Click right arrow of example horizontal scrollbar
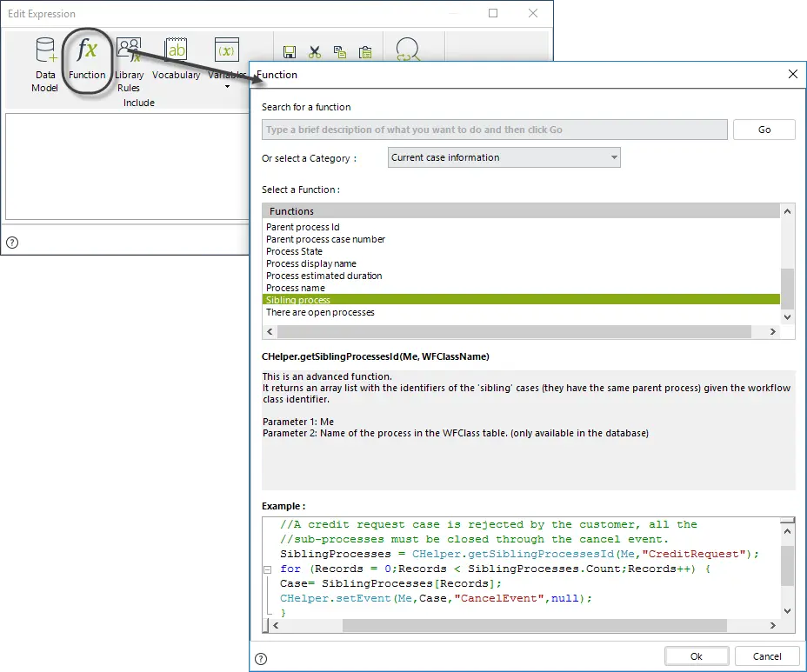Viewport: 807px width, 672px height. (772, 626)
